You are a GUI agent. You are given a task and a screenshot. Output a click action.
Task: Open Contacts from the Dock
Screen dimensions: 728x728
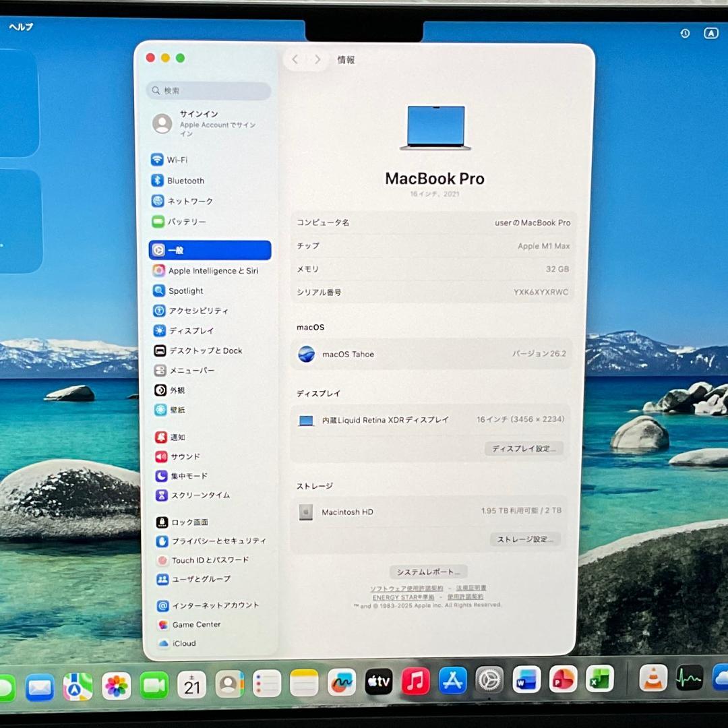(x=229, y=684)
